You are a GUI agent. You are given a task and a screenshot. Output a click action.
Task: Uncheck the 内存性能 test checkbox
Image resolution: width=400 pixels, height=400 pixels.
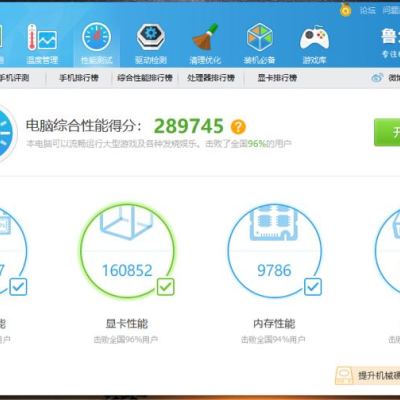pyautogui.click(x=313, y=287)
